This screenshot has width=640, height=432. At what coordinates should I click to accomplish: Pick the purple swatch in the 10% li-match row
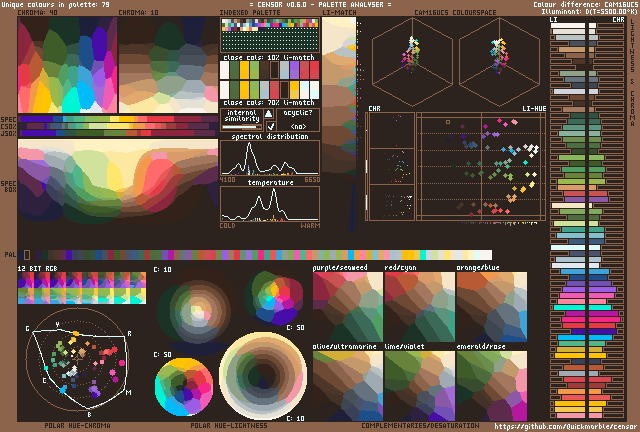coord(294,70)
